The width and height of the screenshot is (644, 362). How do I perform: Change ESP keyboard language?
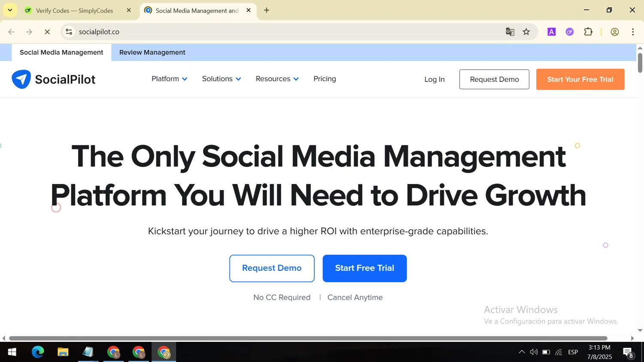point(573,352)
